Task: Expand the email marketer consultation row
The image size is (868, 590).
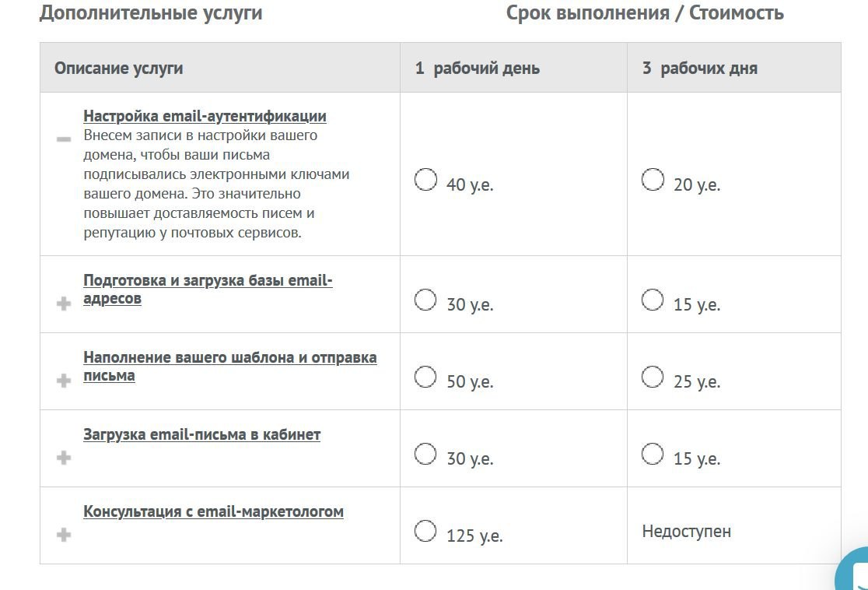Action: (x=64, y=535)
